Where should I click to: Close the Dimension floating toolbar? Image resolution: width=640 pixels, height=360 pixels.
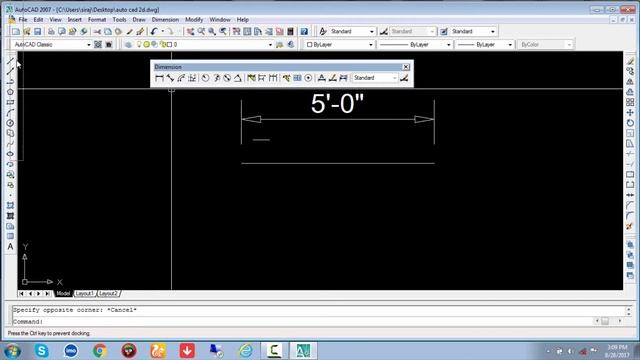click(406, 67)
